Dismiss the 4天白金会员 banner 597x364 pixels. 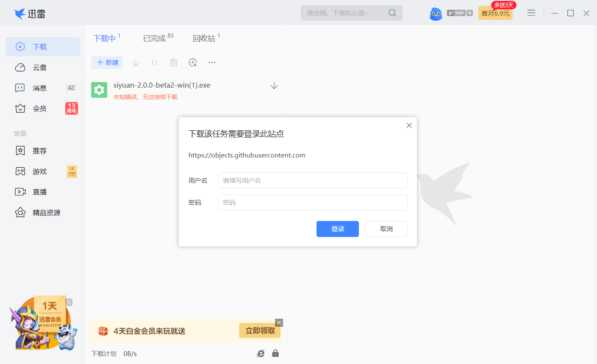coord(279,323)
